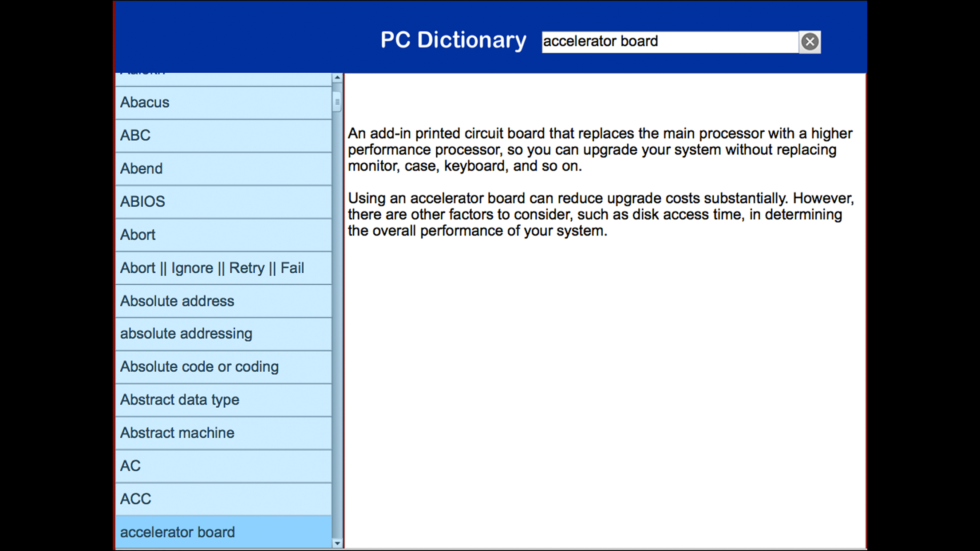Click the PC Dictionary title
Viewport: 980px width, 551px height.
pos(453,40)
